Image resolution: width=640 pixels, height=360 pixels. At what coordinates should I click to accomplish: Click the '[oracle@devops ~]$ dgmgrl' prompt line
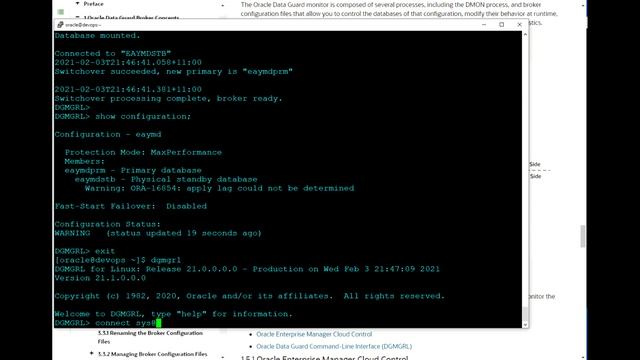(118, 260)
